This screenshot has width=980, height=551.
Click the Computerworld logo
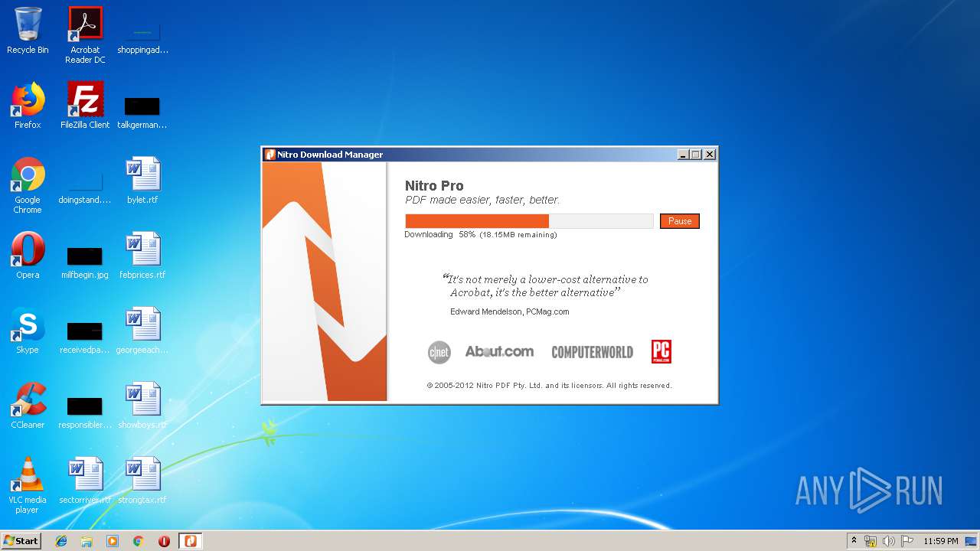click(x=592, y=352)
